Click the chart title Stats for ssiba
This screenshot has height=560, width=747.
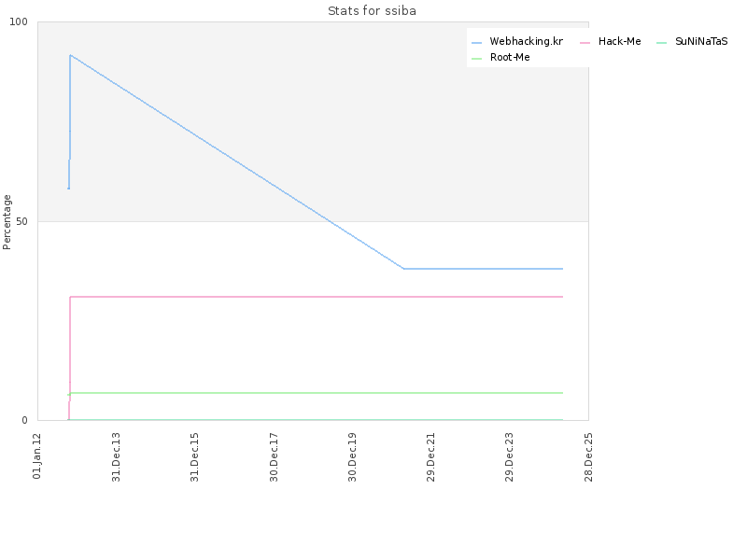(372, 11)
